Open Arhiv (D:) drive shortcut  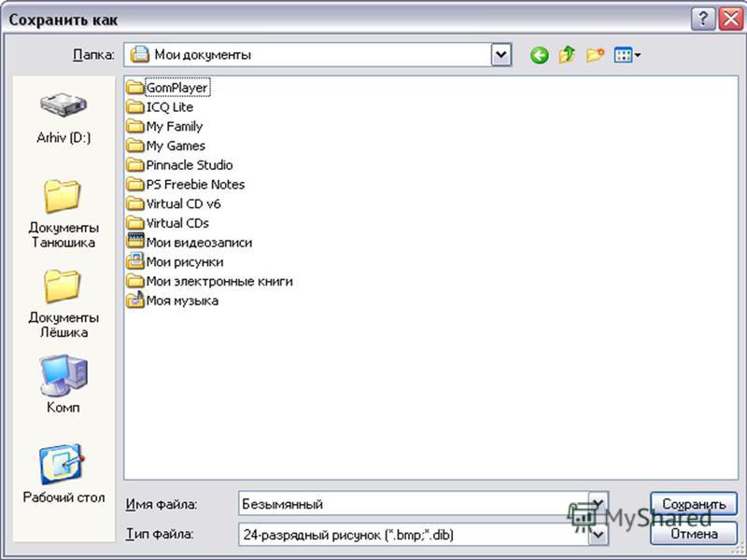coord(63,119)
